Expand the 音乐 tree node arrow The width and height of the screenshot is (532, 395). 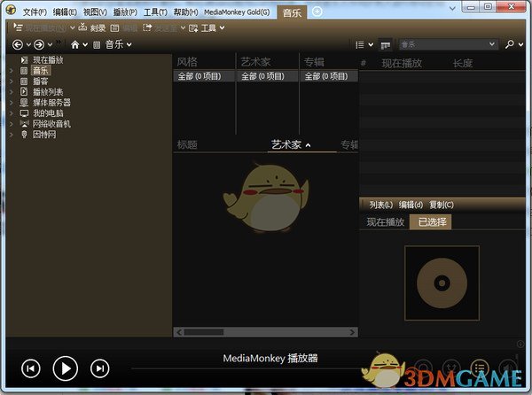[12, 71]
